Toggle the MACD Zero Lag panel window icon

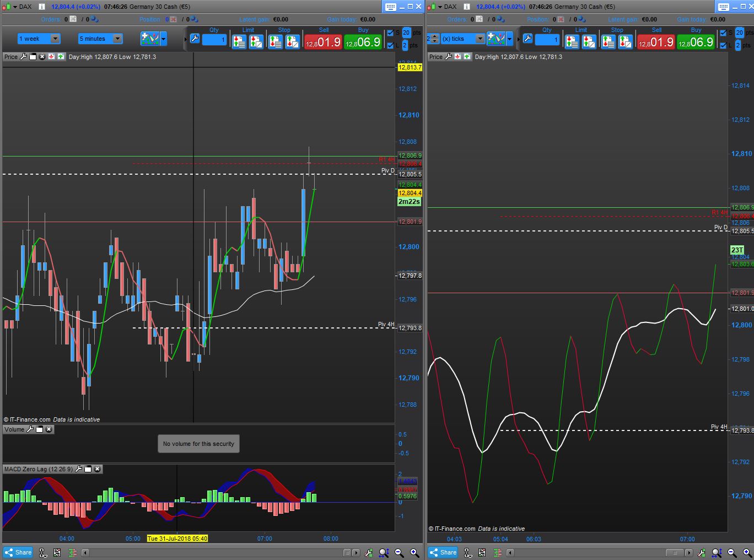(x=88, y=469)
